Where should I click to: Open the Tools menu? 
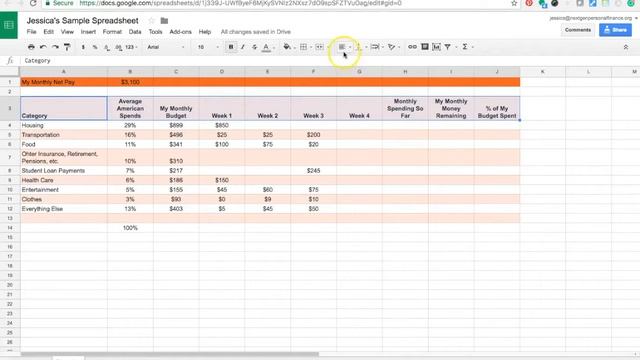155,32
